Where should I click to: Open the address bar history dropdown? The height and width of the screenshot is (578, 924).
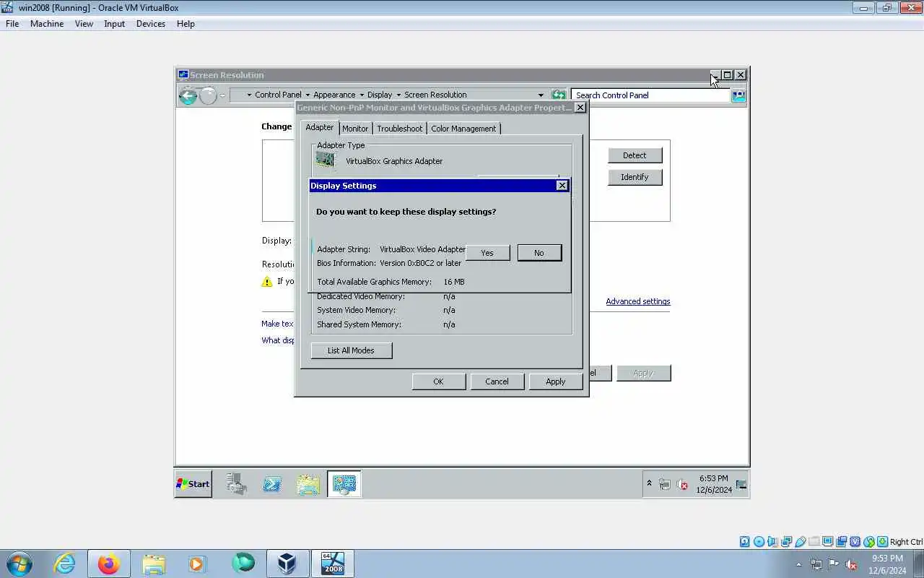point(541,95)
